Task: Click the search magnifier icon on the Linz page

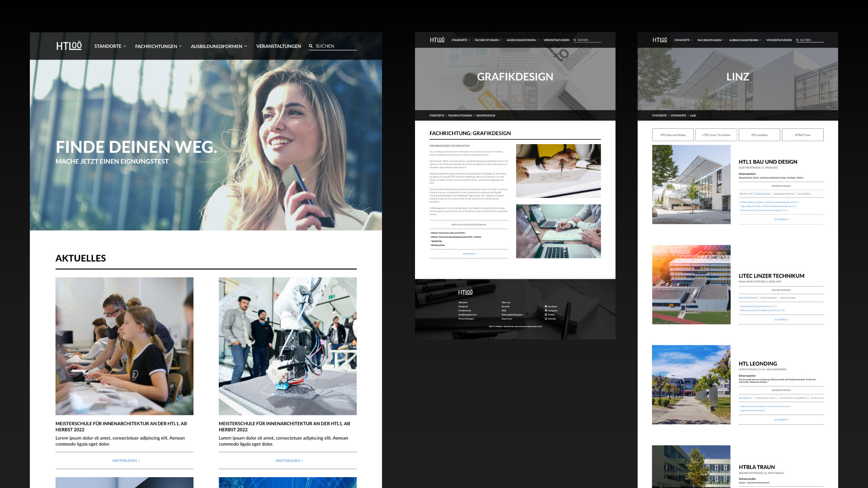Action: pos(797,40)
